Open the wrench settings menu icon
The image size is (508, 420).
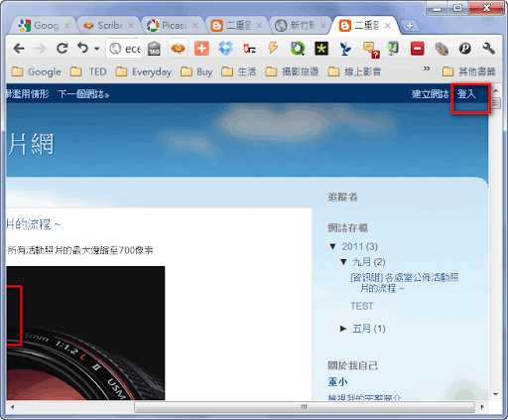coord(488,49)
